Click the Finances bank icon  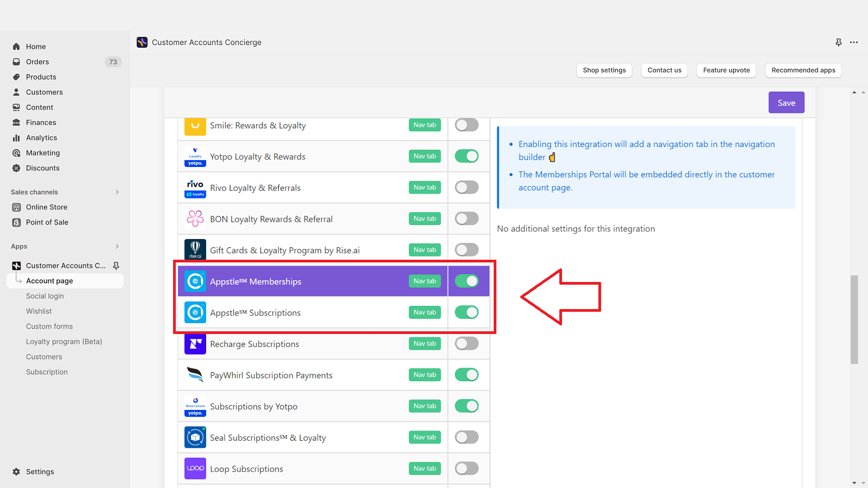(x=16, y=123)
